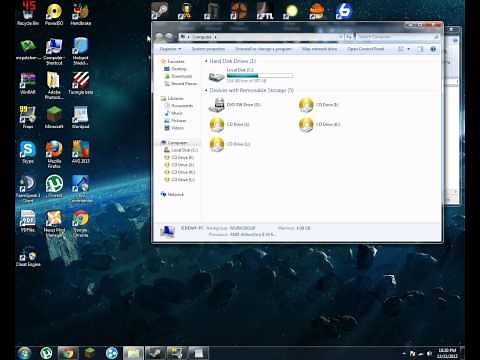
Task: Click the Computer address bar
Action: 261,37
